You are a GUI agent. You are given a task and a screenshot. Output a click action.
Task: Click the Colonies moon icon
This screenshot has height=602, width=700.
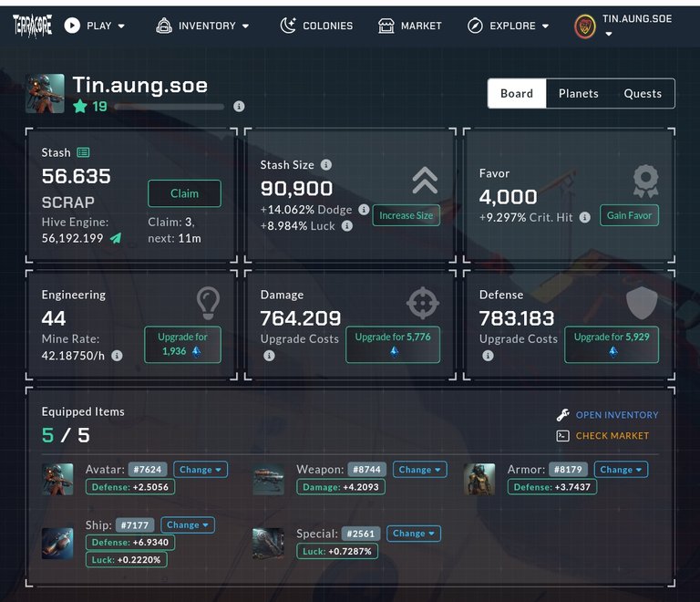[x=288, y=26]
